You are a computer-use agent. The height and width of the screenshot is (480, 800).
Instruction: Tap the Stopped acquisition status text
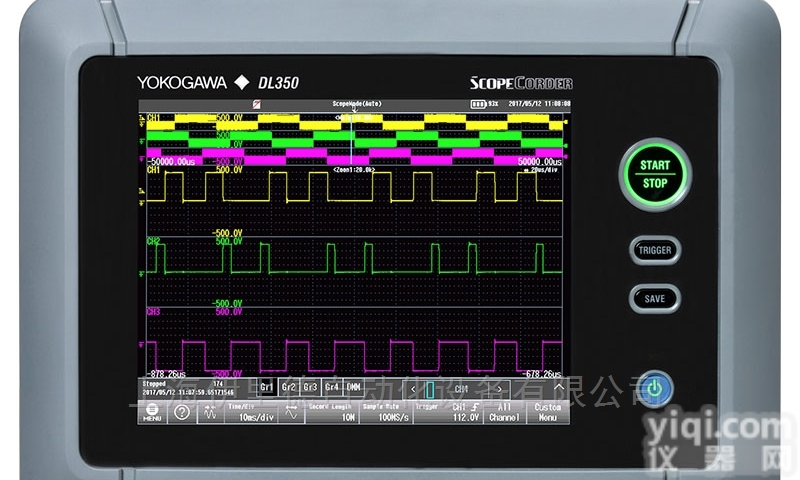[154, 384]
